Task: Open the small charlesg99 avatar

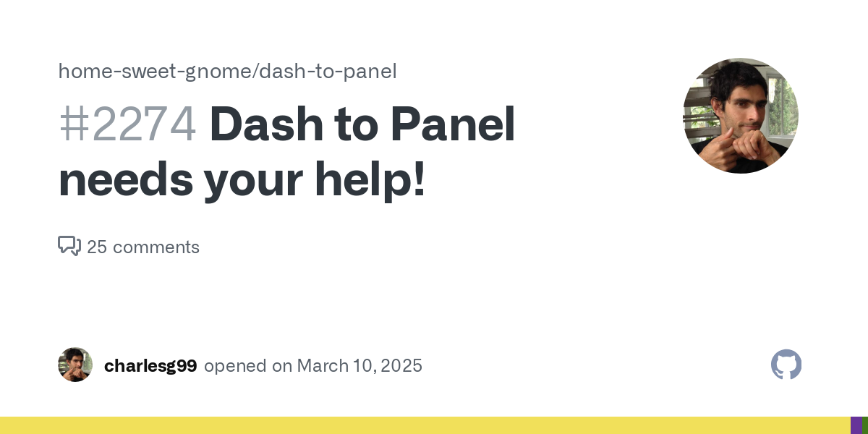Action: click(75, 365)
